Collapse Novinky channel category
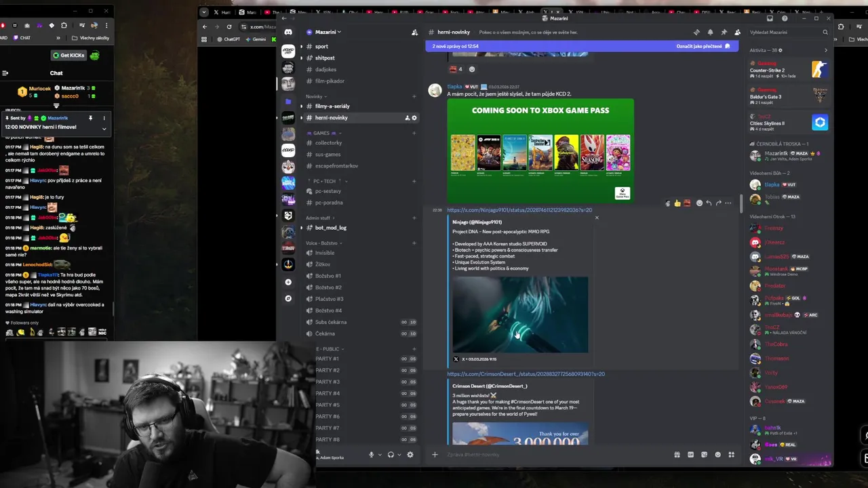 click(315, 96)
